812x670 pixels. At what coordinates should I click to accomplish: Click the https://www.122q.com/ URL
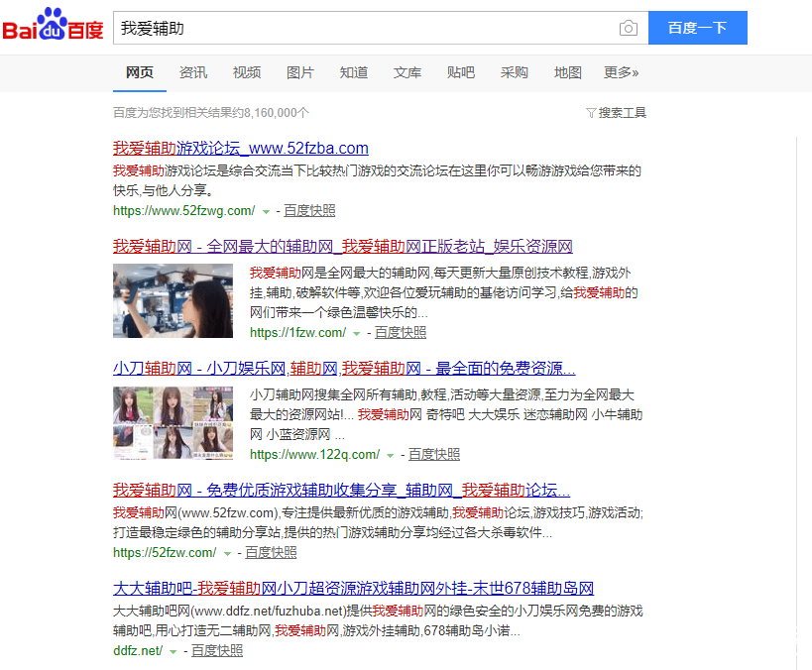pyautogui.click(x=315, y=455)
